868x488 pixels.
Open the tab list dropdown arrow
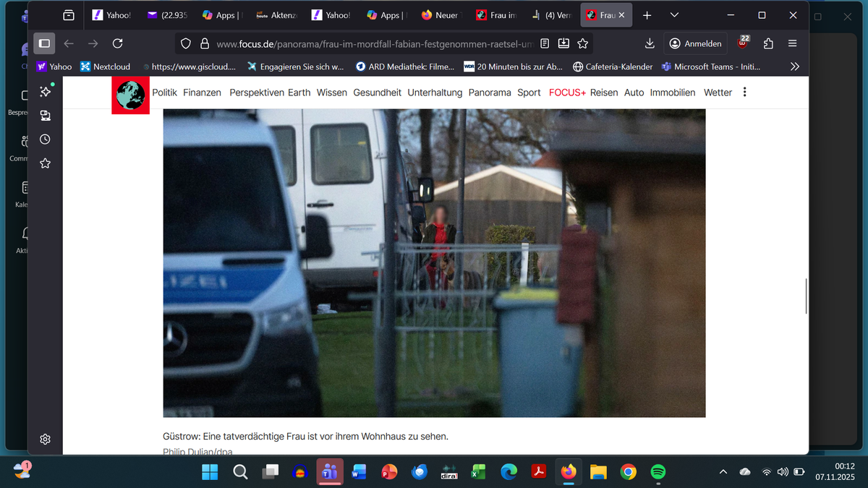[674, 14]
